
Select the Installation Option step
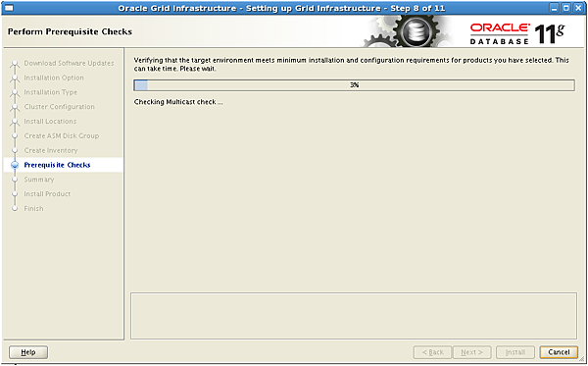(x=54, y=78)
